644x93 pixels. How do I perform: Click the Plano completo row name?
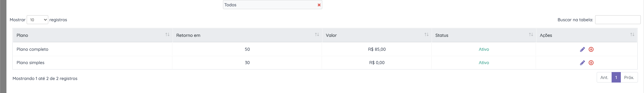coord(33,50)
